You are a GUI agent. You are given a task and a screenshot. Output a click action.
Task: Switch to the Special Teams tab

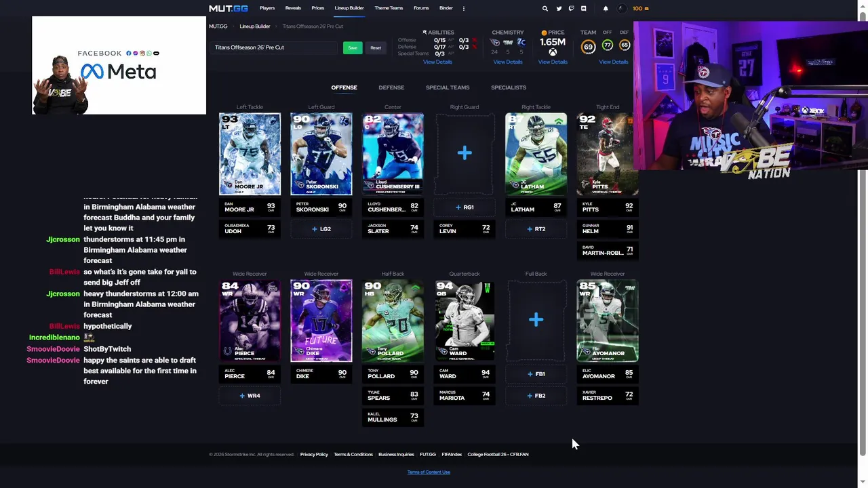coord(448,87)
